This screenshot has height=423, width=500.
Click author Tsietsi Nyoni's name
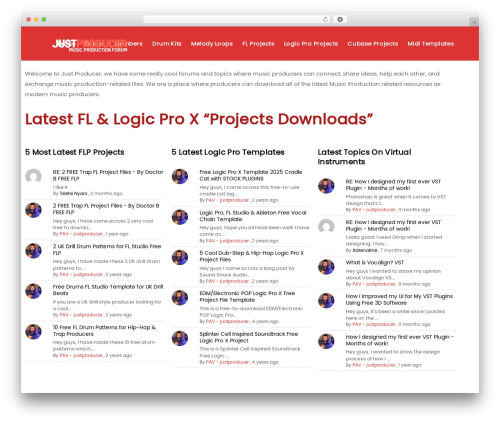coord(73,194)
